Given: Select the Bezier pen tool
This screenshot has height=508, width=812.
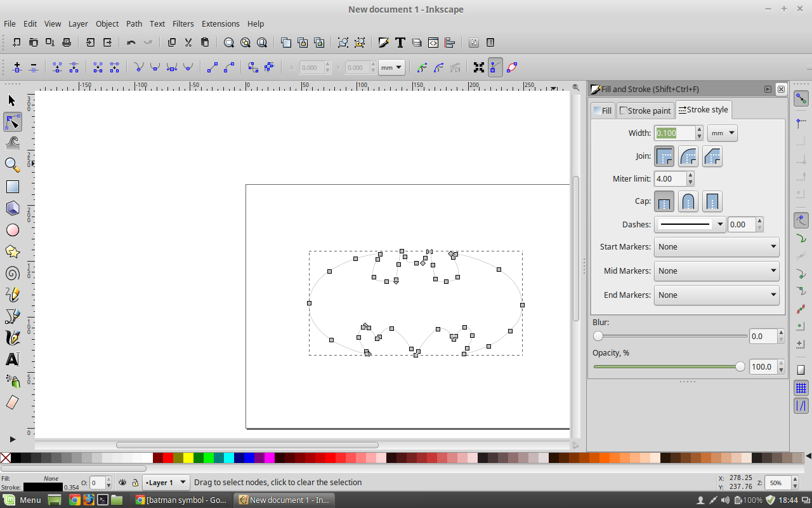Looking at the screenshot, I should 12,316.
